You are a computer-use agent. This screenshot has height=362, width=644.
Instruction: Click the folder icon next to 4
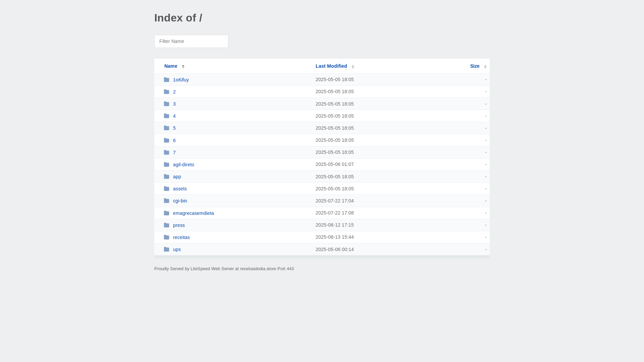[x=166, y=116]
